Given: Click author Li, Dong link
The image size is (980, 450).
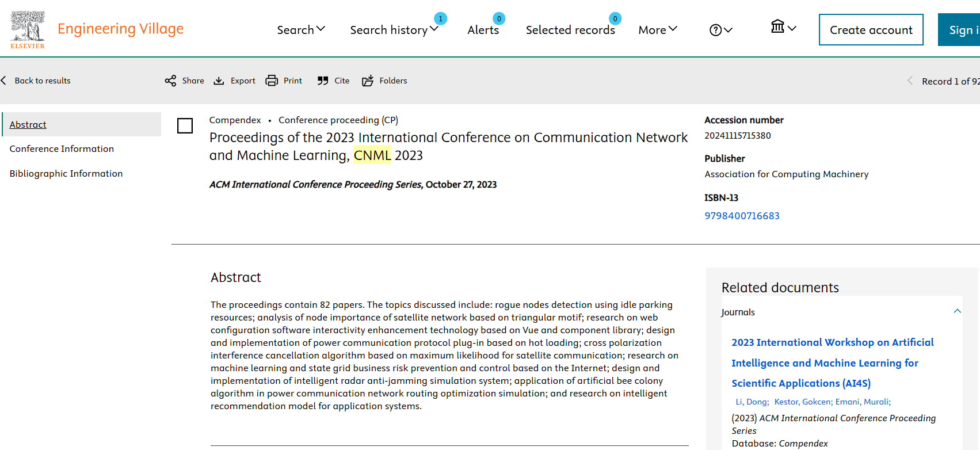Looking at the screenshot, I should tap(752, 402).
